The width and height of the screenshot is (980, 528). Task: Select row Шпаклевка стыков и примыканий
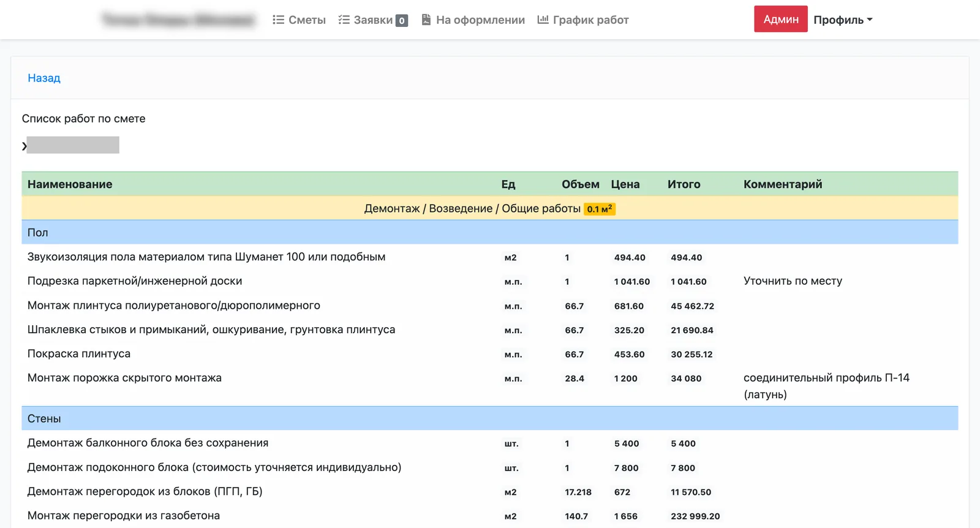(x=490, y=330)
